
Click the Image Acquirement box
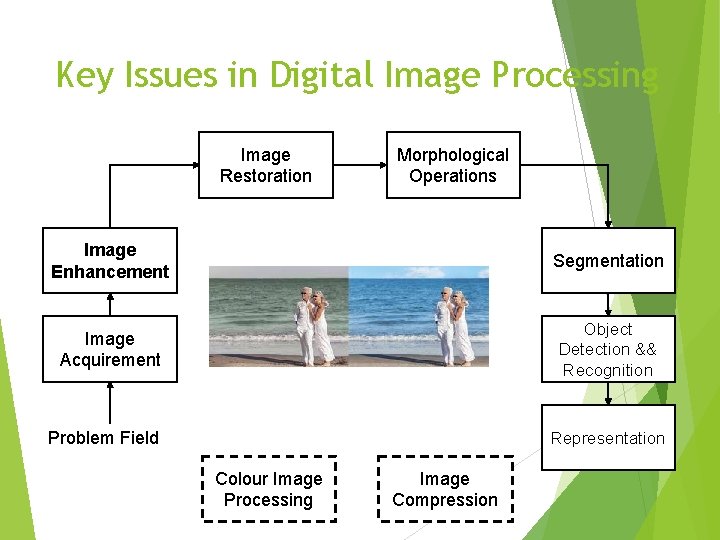[x=110, y=349]
